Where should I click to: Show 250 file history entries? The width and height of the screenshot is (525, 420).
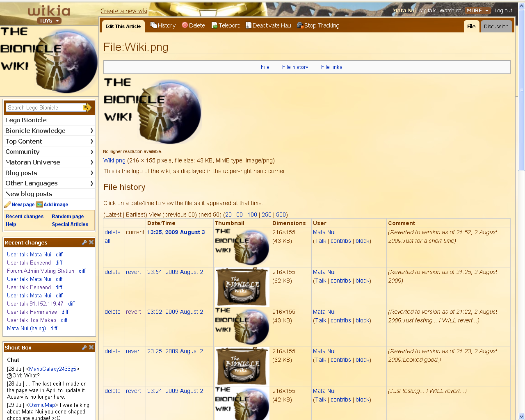pyautogui.click(x=267, y=215)
